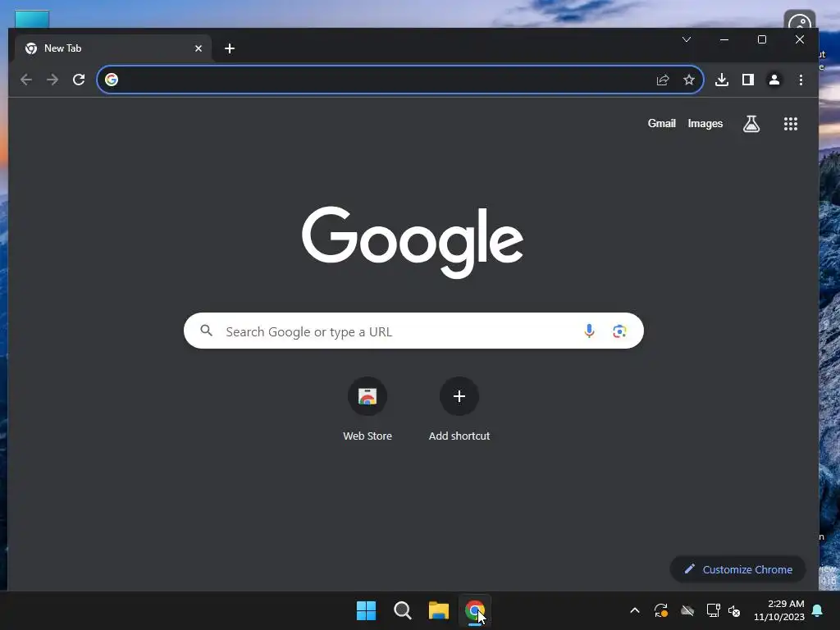Close the New Tab tab

click(199, 48)
